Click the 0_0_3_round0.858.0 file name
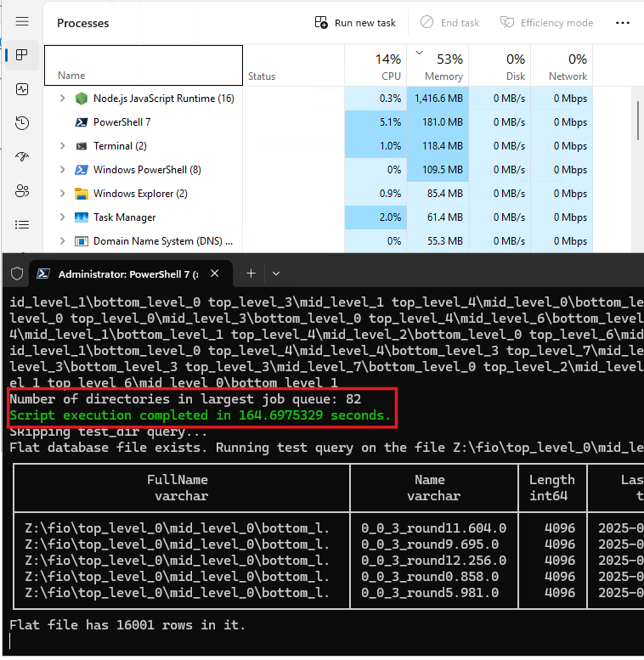Screen dimensions: 644x660 [430, 576]
